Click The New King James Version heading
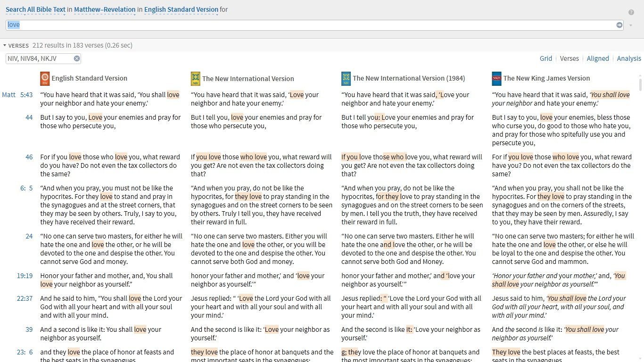The width and height of the screenshot is (644, 362). click(x=546, y=78)
